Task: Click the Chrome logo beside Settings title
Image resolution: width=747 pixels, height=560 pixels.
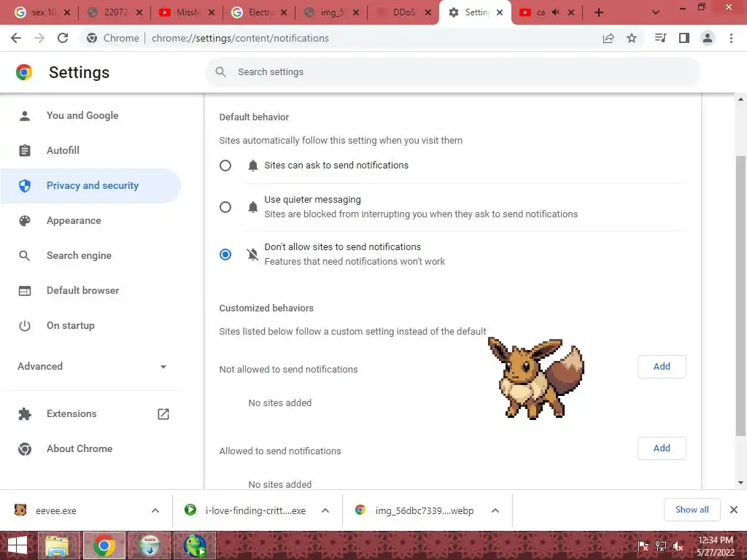Action: click(x=24, y=72)
